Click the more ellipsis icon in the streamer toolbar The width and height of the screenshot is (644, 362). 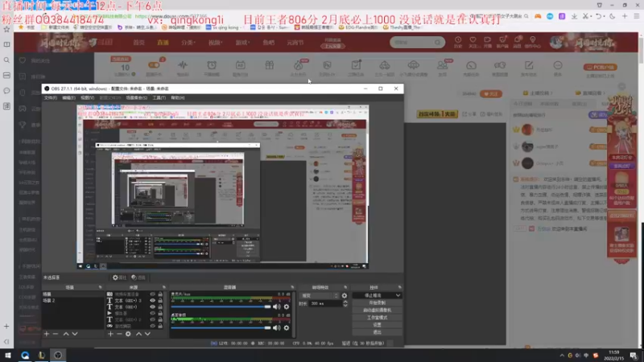[557, 65]
